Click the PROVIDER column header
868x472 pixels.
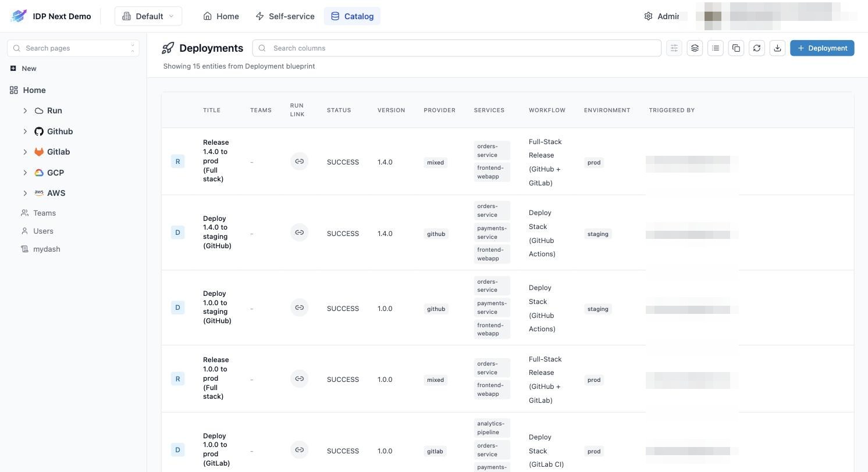(x=439, y=110)
